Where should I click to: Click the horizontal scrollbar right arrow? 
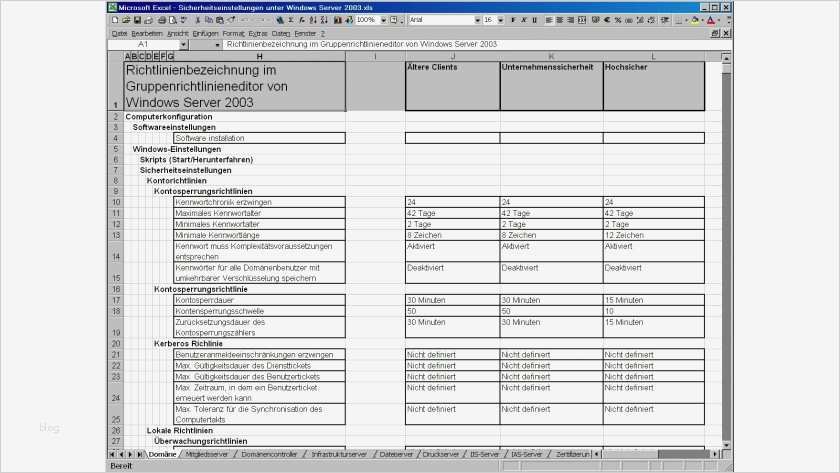point(715,454)
